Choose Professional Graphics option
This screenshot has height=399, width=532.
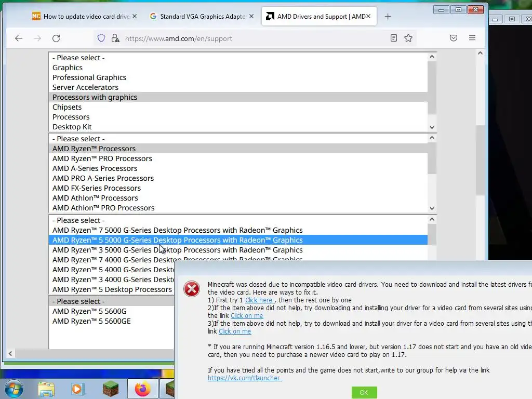click(238, 77)
